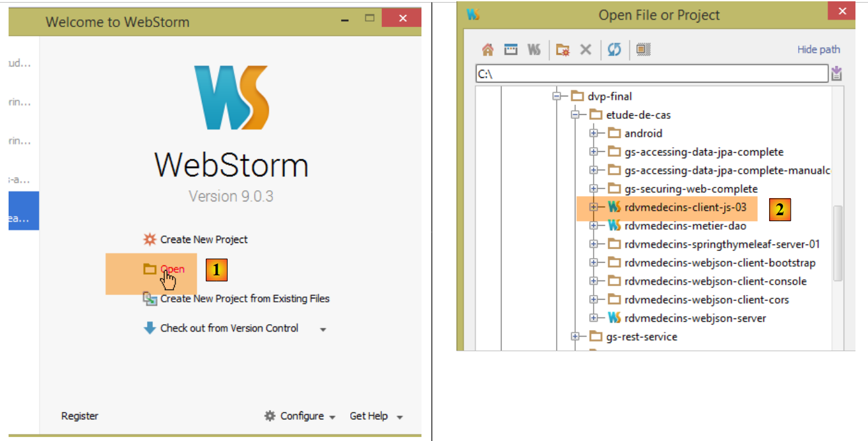
Task: Click the Project directory WS toolbar icon
Action: [534, 50]
